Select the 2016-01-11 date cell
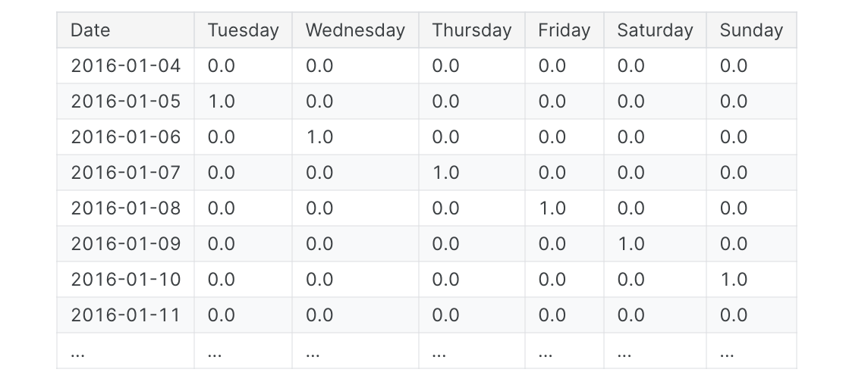This screenshot has height=385, width=868. 126,315
